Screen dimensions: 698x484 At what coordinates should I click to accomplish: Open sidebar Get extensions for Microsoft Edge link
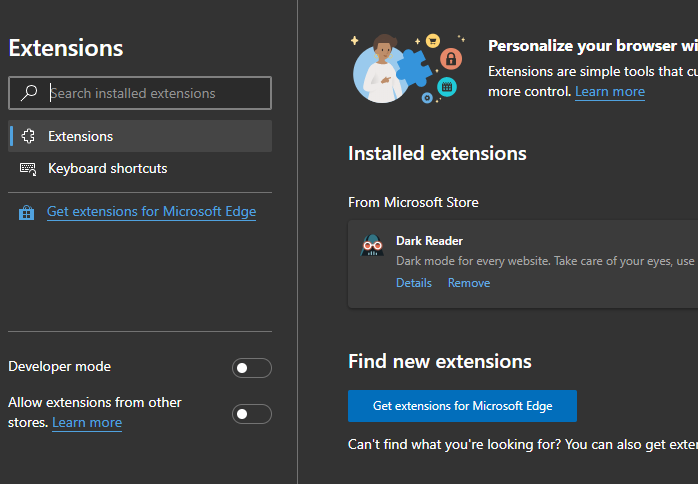151,211
